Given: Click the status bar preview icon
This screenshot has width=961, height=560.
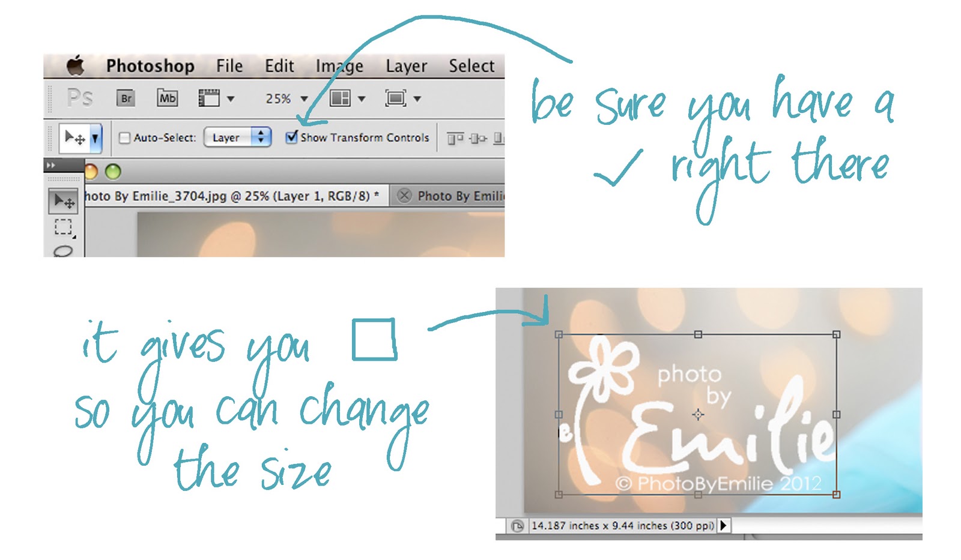Looking at the screenshot, I should [x=517, y=526].
